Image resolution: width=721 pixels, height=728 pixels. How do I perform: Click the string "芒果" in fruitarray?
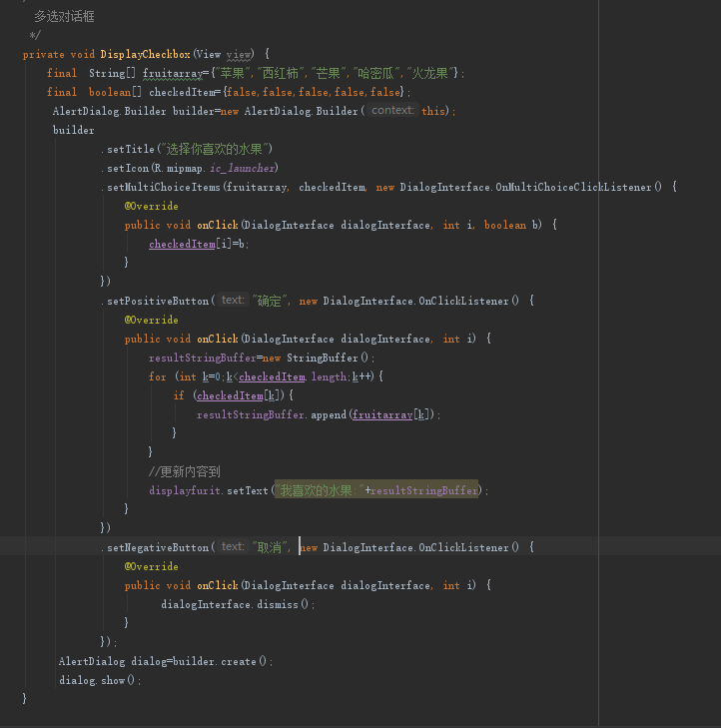329,73
